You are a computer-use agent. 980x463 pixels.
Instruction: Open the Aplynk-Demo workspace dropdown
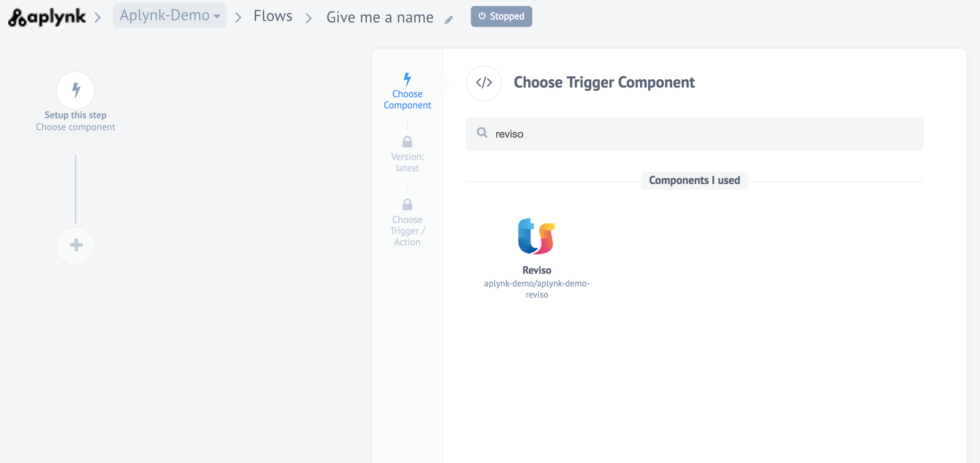pyautogui.click(x=170, y=16)
